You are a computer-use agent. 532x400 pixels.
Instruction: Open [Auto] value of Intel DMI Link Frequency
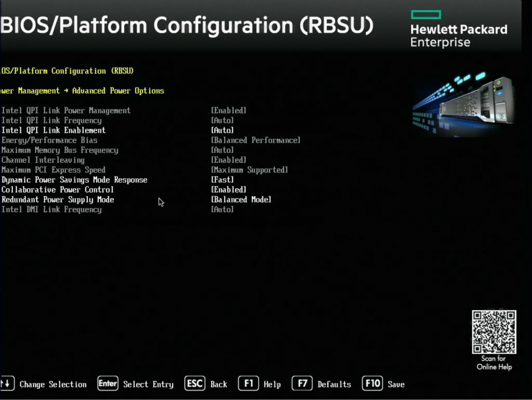click(x=222, y=210)
